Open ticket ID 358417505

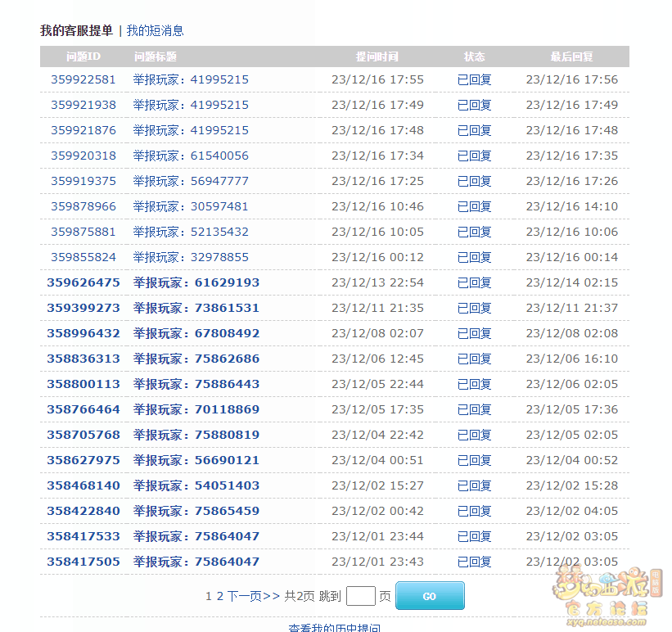click(83, 562)
